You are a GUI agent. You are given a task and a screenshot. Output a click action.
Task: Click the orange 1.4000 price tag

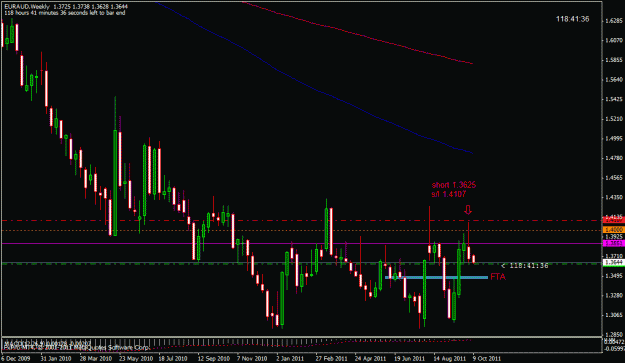tap(613, 230)
